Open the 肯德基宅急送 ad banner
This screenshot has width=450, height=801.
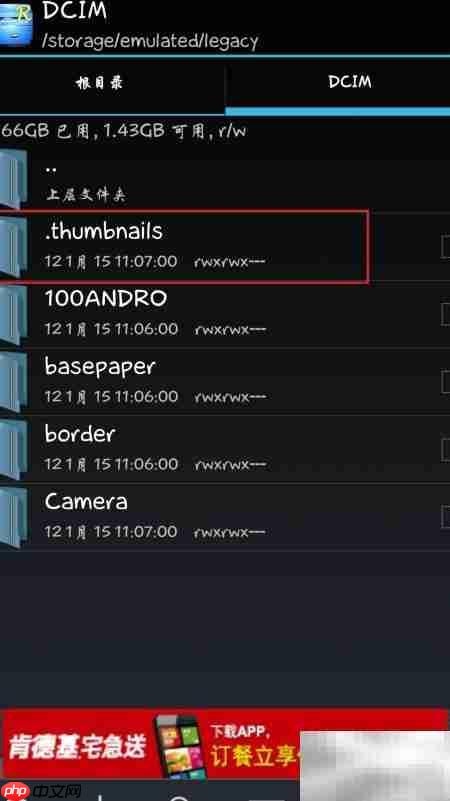click(x=225, y=744)
